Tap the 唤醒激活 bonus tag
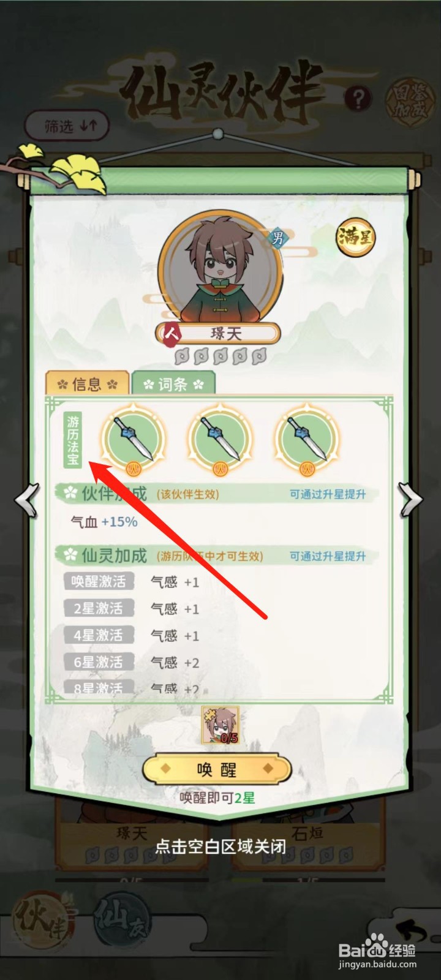This screenshot has height=980, width=441. click(x=98, y=581)
